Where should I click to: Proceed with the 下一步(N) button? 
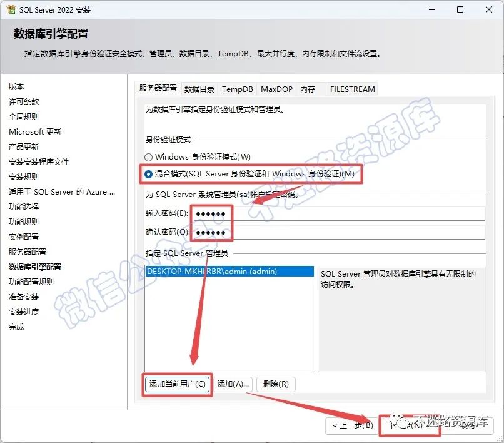(x=410, y=425)
